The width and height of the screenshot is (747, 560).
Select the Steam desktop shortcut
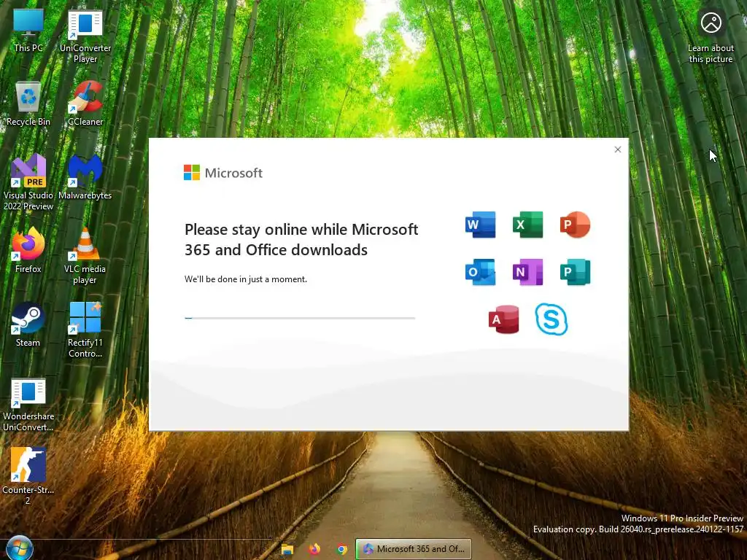tap(28, 324)
